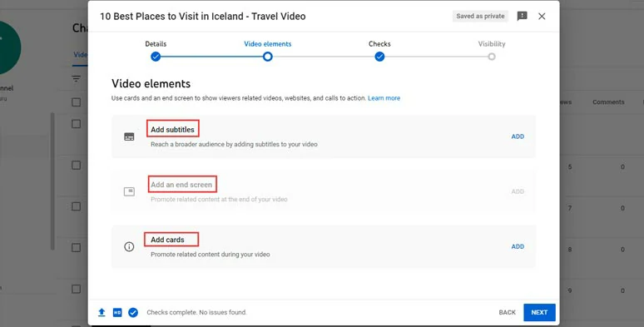Click the send feedback icon
The width and height of the screenshot is (644, 327).
[x=522, y=16]
